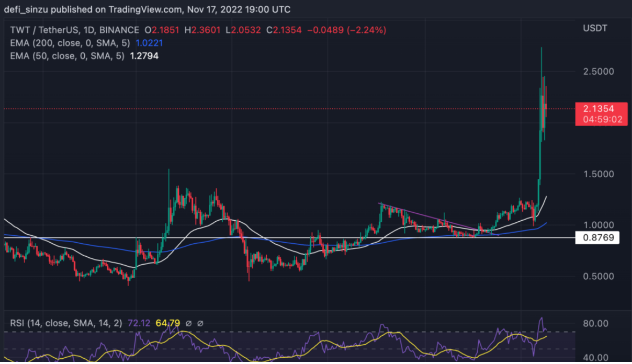The width and height of the screenshot is (632, 364).
Task: Click the 40.00 RSI axis label
Action: point(596,358)
